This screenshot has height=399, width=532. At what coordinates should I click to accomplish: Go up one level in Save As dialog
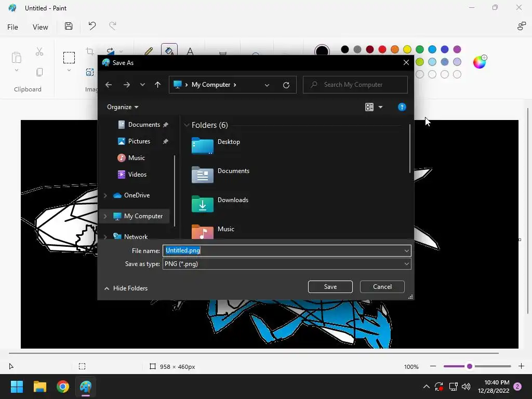click(x=157, y=85)
